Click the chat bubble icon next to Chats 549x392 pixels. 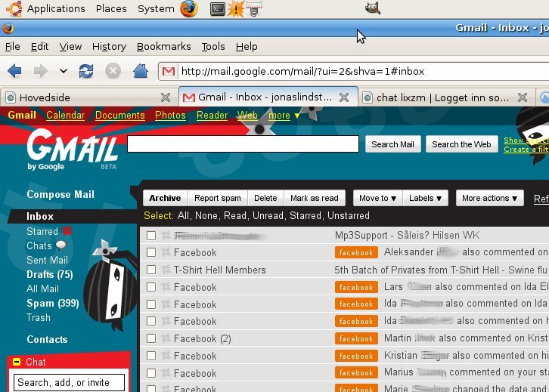coord(61,245)
